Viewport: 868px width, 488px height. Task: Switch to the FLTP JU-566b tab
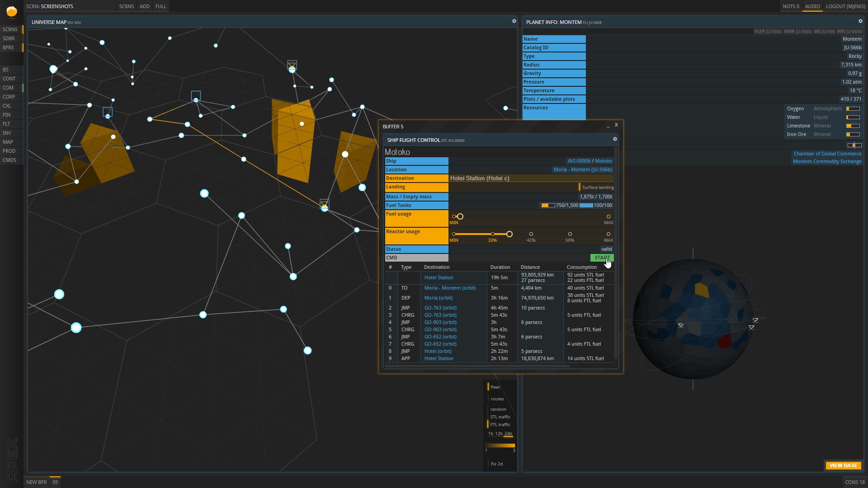tap(767, 32)
